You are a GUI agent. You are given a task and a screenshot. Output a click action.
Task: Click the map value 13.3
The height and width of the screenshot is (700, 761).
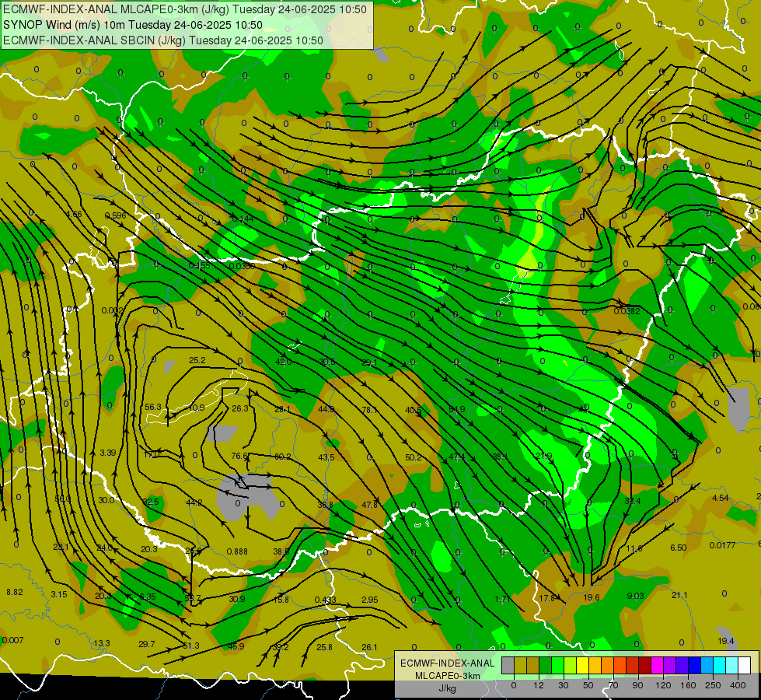(x=102, y=643)
